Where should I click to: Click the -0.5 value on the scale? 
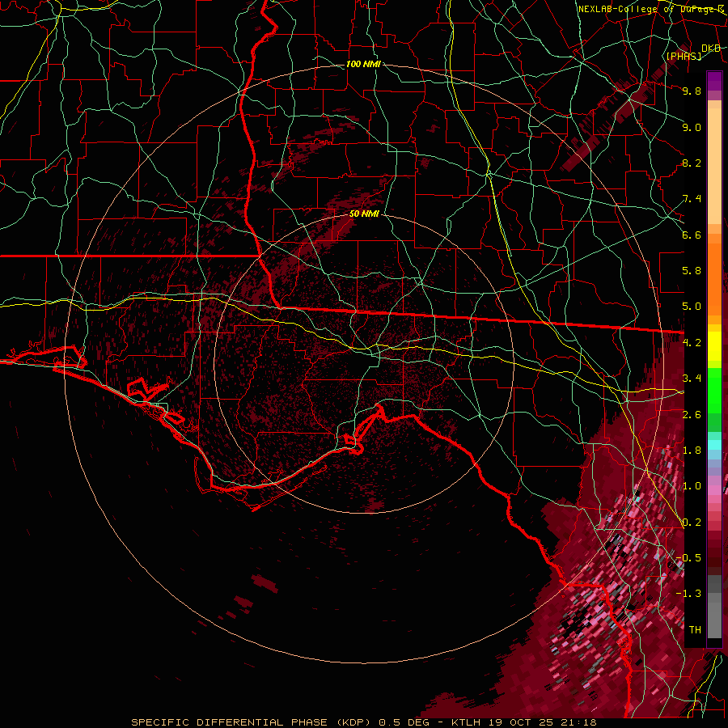coord(688,558)
